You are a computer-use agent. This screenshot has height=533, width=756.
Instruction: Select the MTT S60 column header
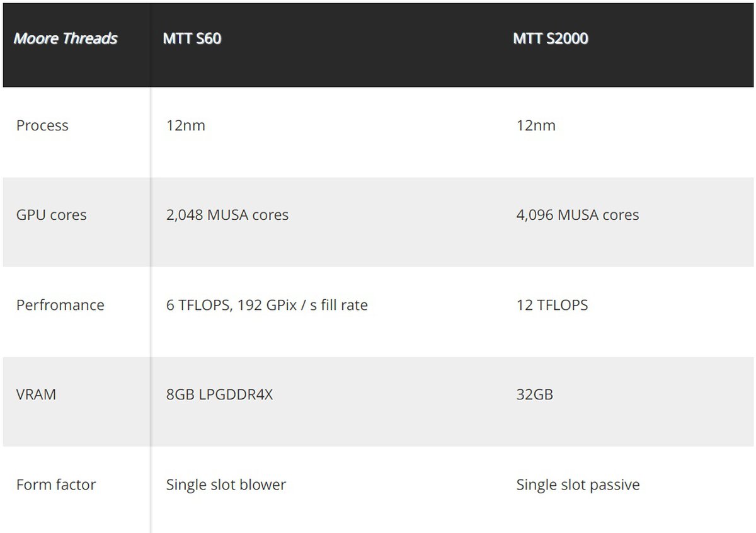192,38
